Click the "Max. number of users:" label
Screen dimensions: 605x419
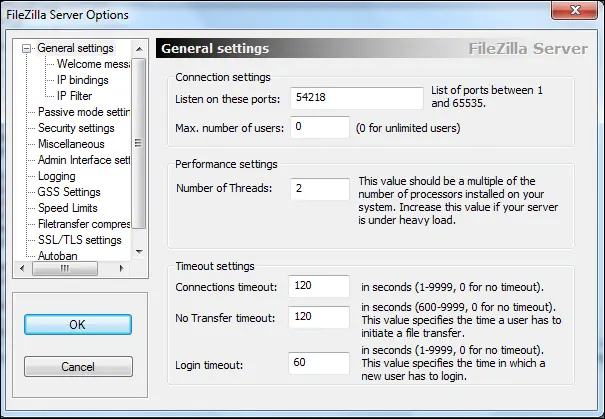[x=230, y=128]
